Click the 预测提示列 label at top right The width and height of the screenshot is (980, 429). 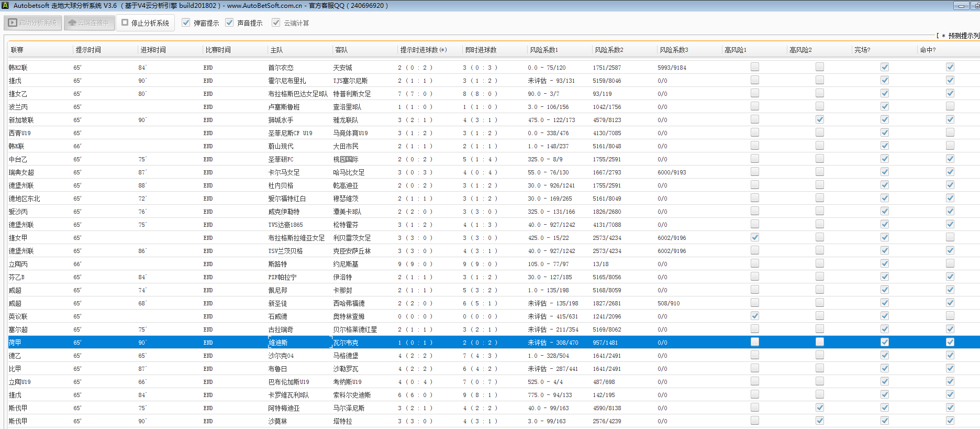click(963, 36)
